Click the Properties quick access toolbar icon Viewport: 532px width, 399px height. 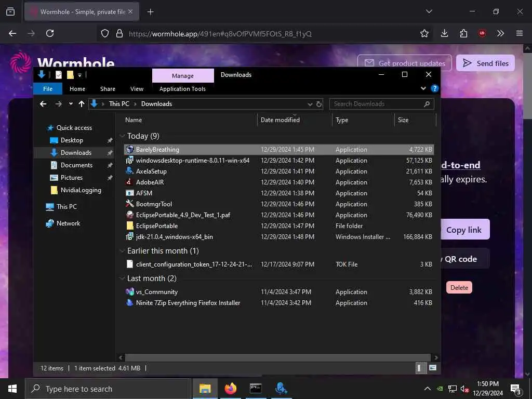point(59,75)
